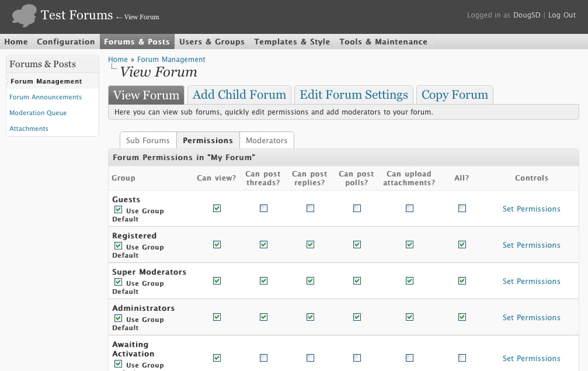The image size is (588, 371).
Task: Switch to the Moderators tab
Action: click(266, 140)
